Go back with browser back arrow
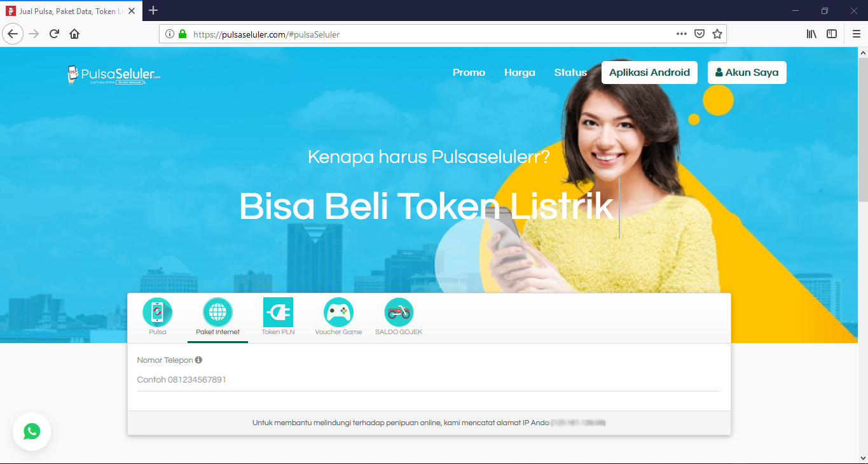This screenshot has width=868, height=464. (x=13, y=34)
